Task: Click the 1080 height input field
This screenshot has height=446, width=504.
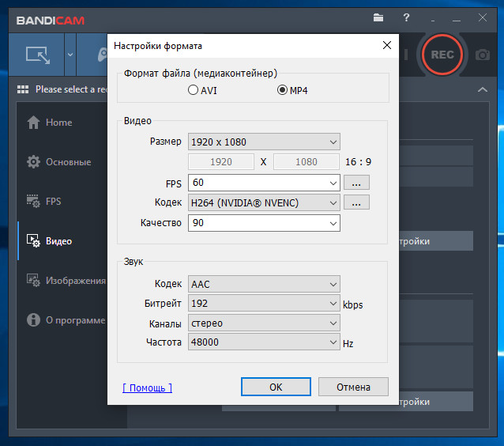Action: click(x=307, y=162)
